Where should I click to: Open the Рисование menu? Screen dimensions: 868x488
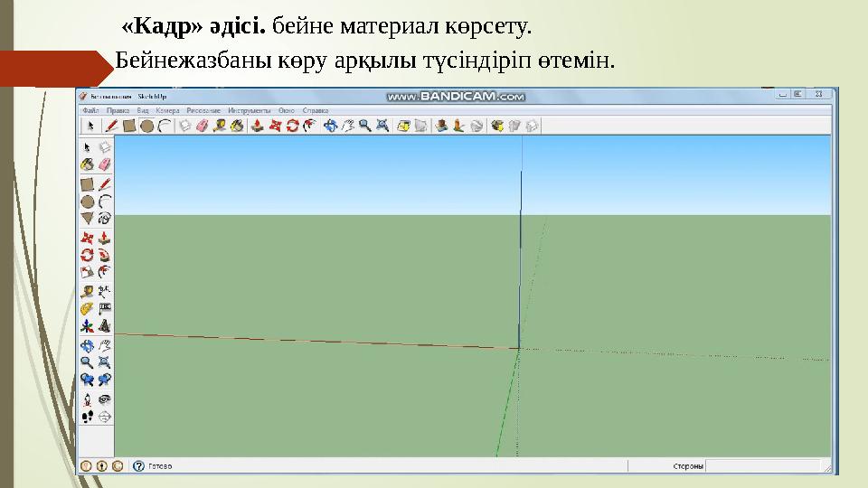[x=203, y=110]
